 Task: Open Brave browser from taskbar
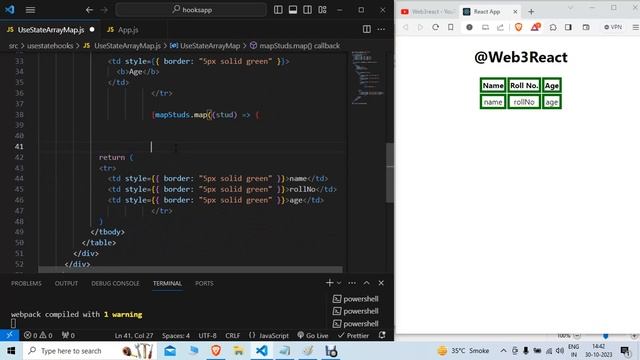[x=216, y=351]
